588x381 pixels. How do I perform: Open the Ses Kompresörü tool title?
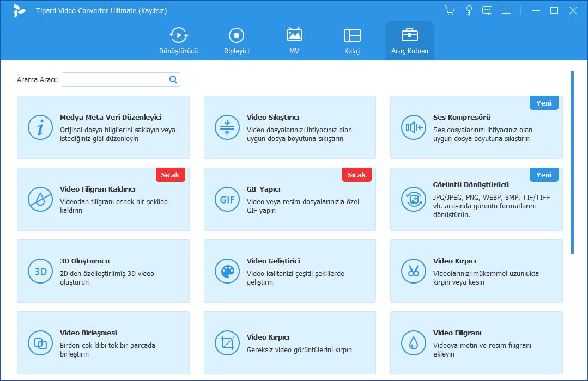[x=462, y=117]
